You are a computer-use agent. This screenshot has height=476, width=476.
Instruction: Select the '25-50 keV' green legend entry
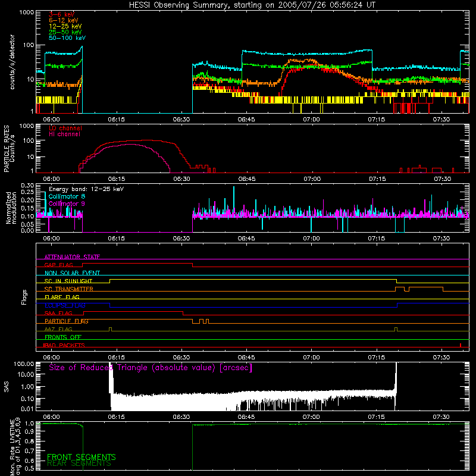pos(65,32)
